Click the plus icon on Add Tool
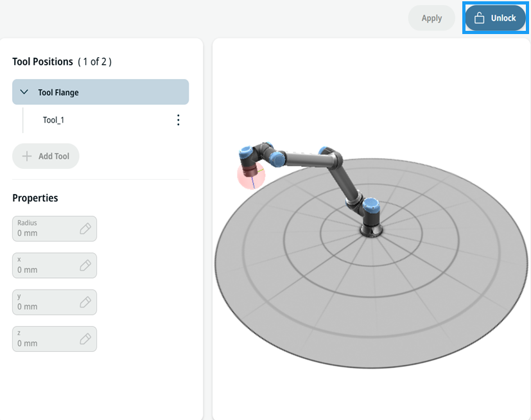 click(27, 156)
